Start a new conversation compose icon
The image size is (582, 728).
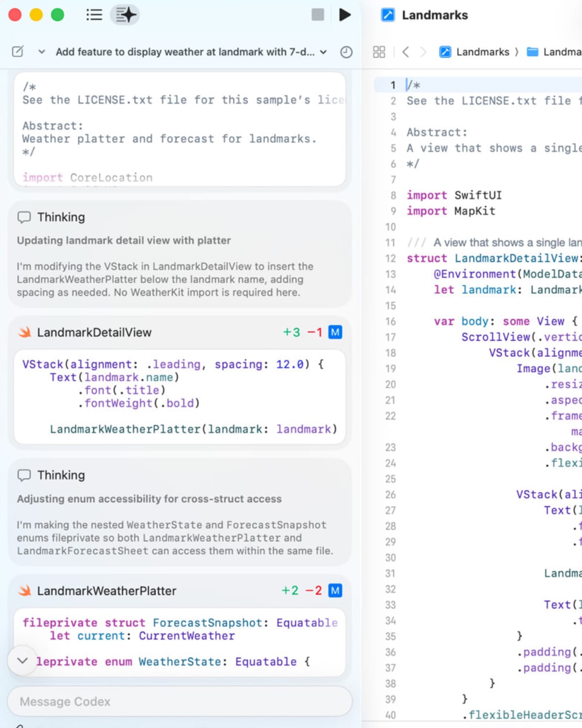click(17, 51)
